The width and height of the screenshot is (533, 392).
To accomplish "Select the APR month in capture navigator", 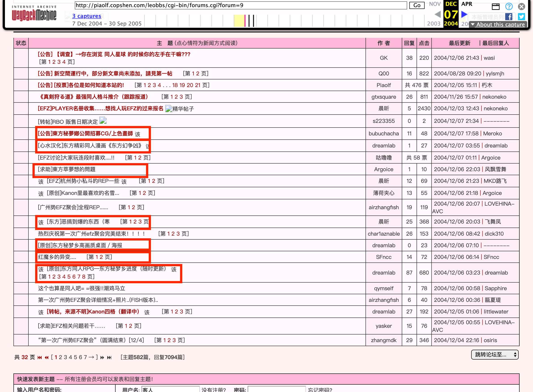I will [467, 4].
